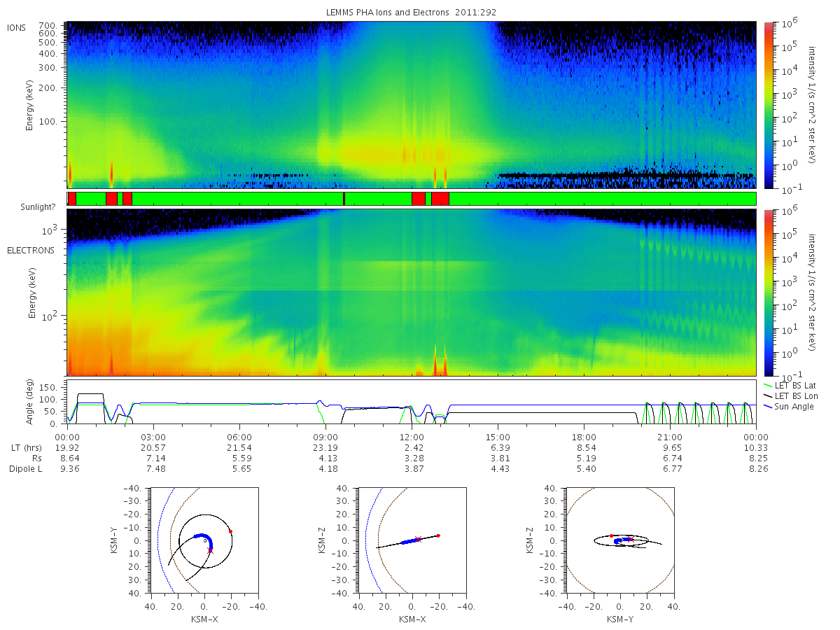The image size is (840, 630).
Task: Select the 'Sun Angle' legend entry
Action: (x=789, y=407)
